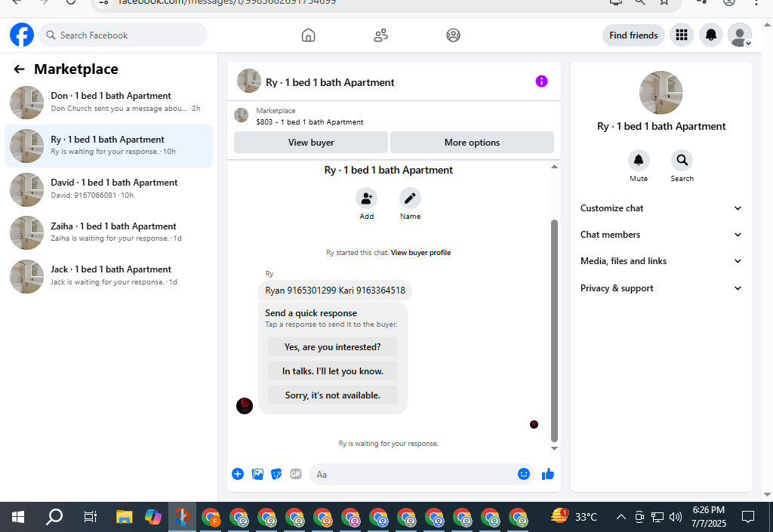This screenshot has width=773, height=532.
Task: Open the account profile avatar menu
Action: (740, 35)
